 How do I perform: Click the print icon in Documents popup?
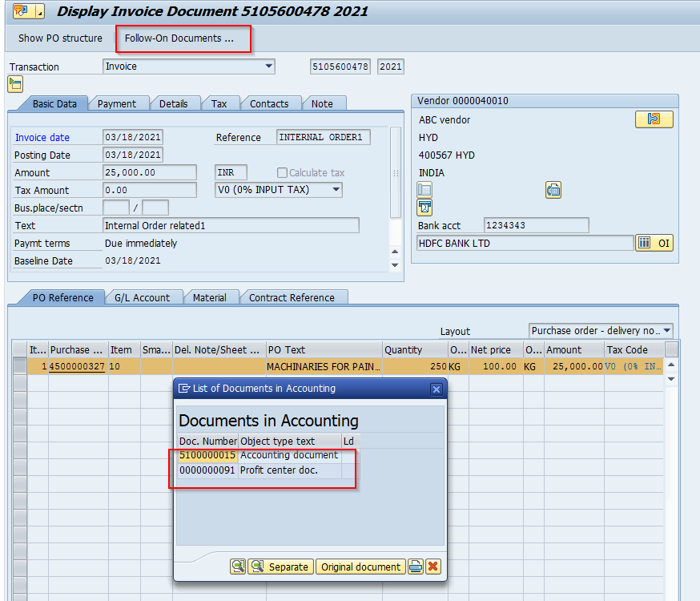(x=416, y=567)
